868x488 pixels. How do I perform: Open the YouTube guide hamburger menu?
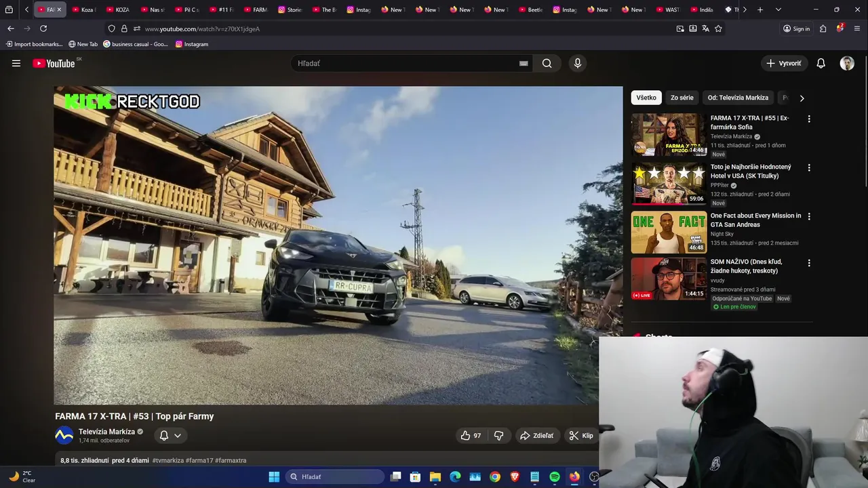[x=16, y=63]
